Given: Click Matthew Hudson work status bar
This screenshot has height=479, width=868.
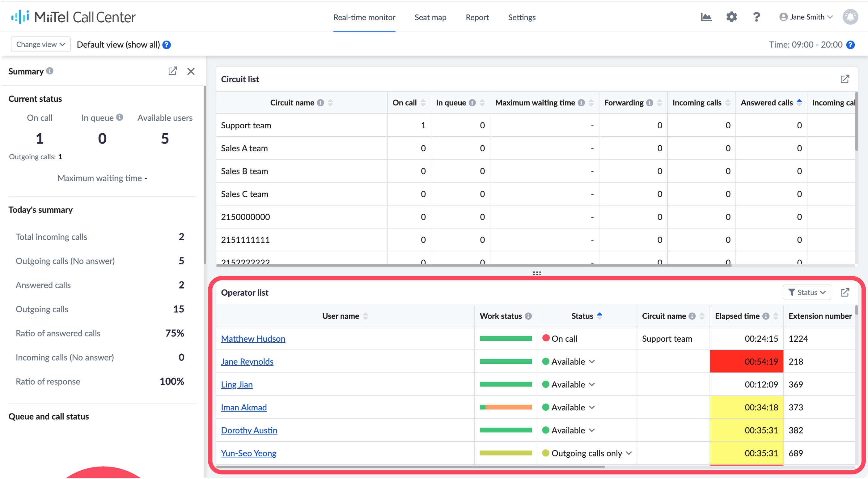Looking at the screenshot, I should click(x=506, y=338).
